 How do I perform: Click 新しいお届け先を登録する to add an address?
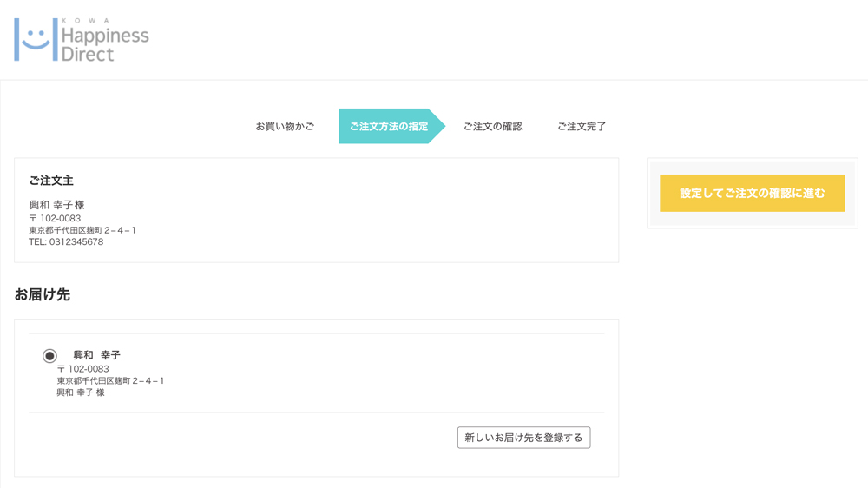523,438
